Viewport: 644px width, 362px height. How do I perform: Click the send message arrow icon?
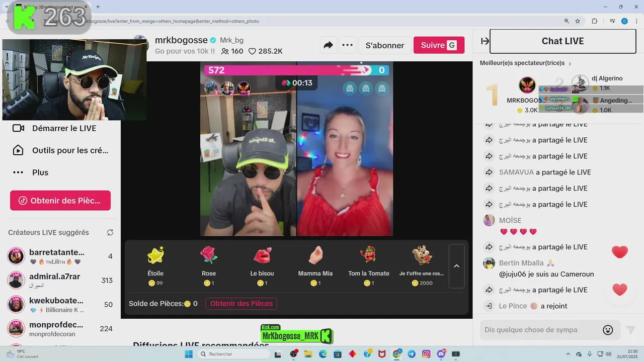630,330
